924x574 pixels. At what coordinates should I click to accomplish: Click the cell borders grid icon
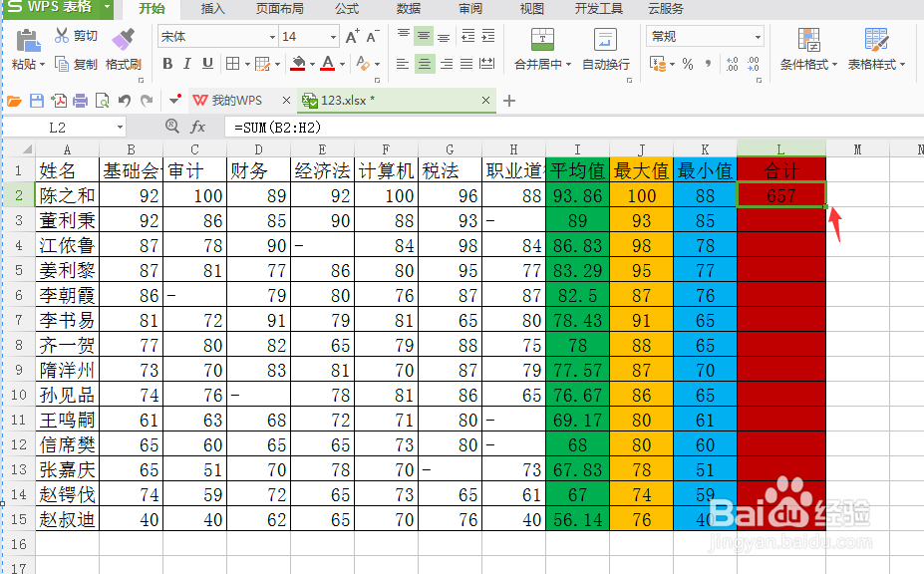click(233, 64)
